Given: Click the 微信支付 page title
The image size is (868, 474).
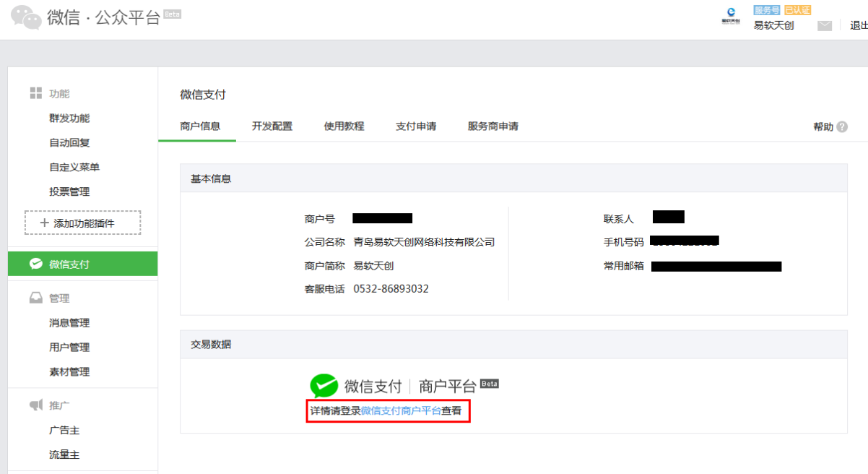Looking at the screenshot, I should click(x=203, y=94).
